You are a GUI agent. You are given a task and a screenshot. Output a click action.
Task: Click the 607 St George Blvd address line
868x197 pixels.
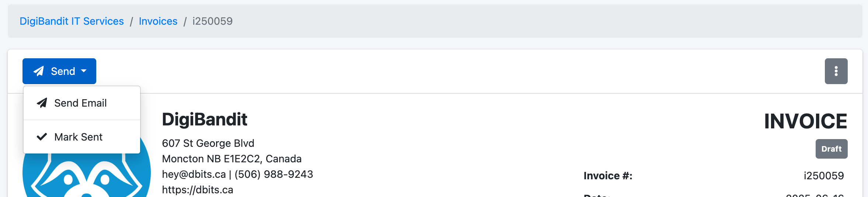[208, 143]
